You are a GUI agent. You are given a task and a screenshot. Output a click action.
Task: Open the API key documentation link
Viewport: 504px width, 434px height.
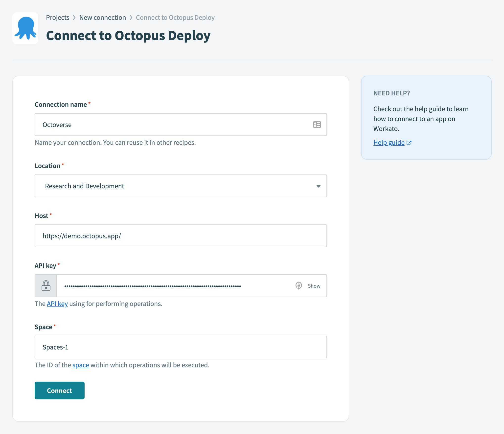point(57,304)
